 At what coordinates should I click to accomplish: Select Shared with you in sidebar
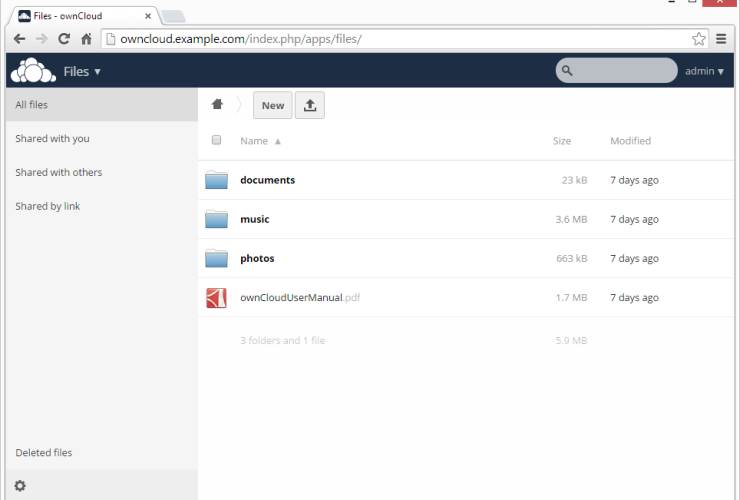point(52,139)
